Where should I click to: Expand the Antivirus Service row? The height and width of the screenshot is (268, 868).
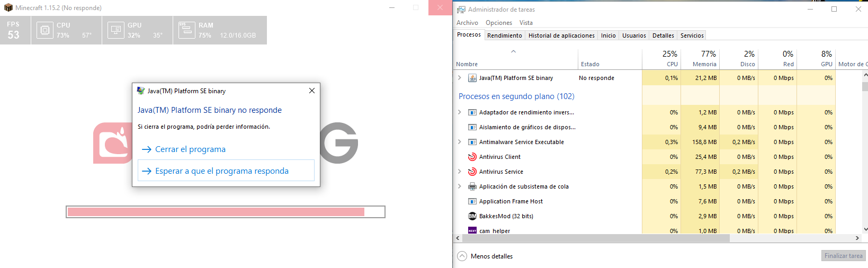click(x=460, y=172)
